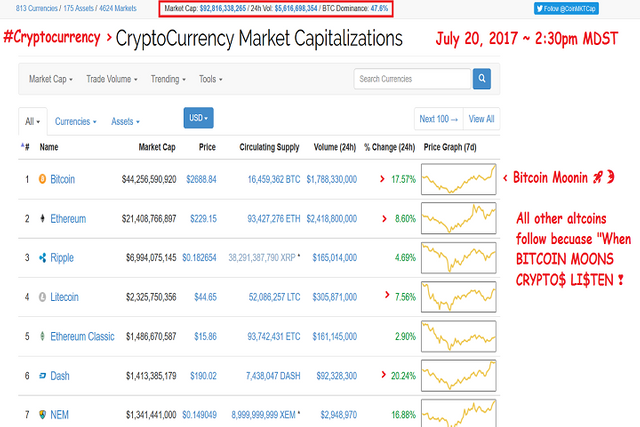The image size is (640, 427).
Task: Open the Ethereum name link
Action: pos(68,219)
